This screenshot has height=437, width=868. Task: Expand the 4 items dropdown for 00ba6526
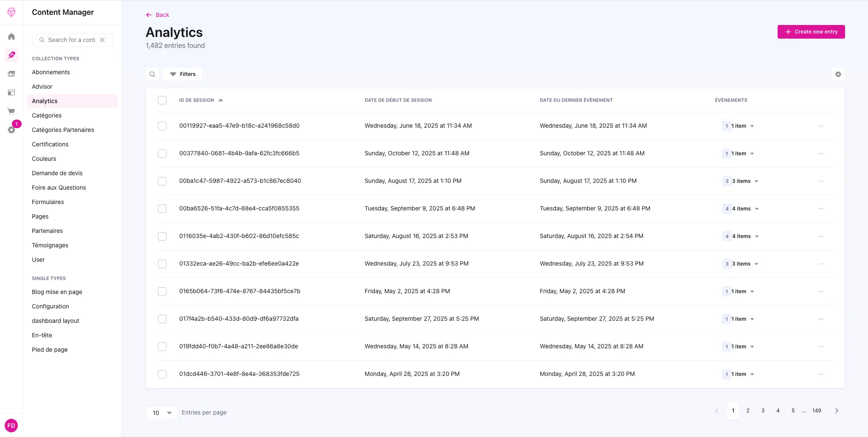pos(756,209)
